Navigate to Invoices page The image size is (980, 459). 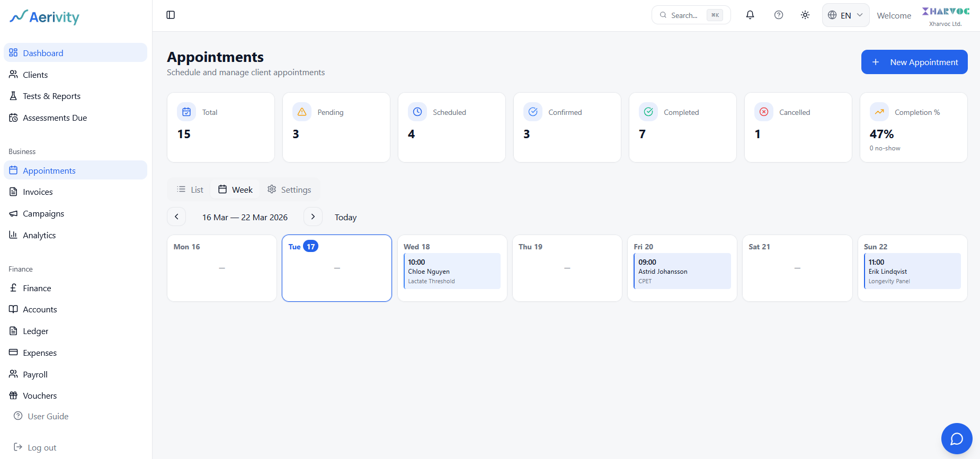tap(38, 192)
